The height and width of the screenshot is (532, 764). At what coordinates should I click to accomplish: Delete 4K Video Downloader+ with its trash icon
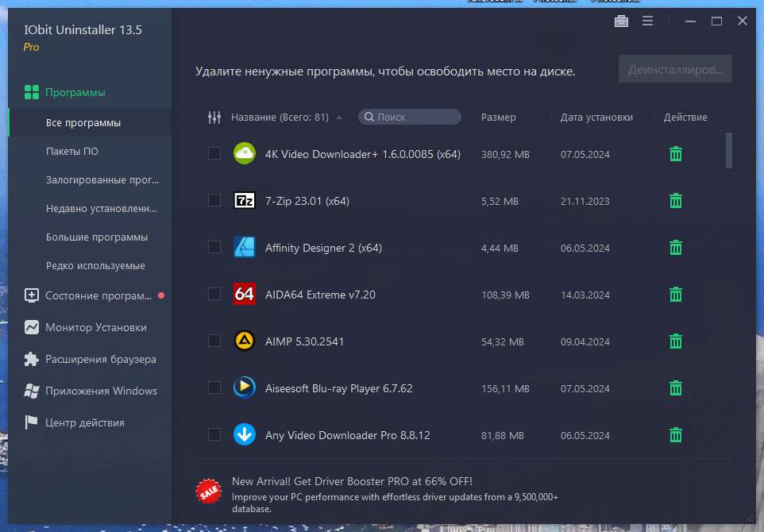(675, 154)
